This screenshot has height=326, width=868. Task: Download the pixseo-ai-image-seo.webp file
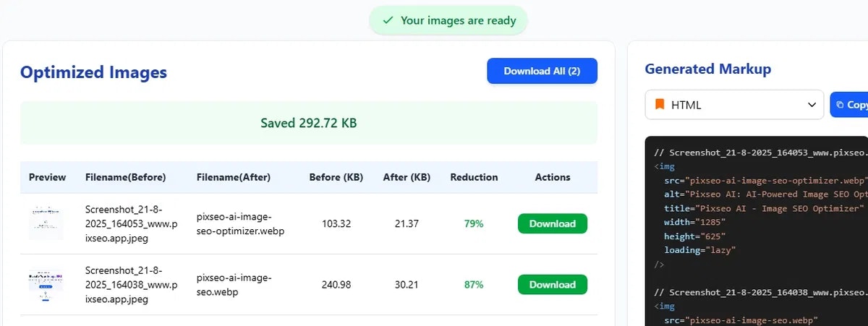coord(553,285)
